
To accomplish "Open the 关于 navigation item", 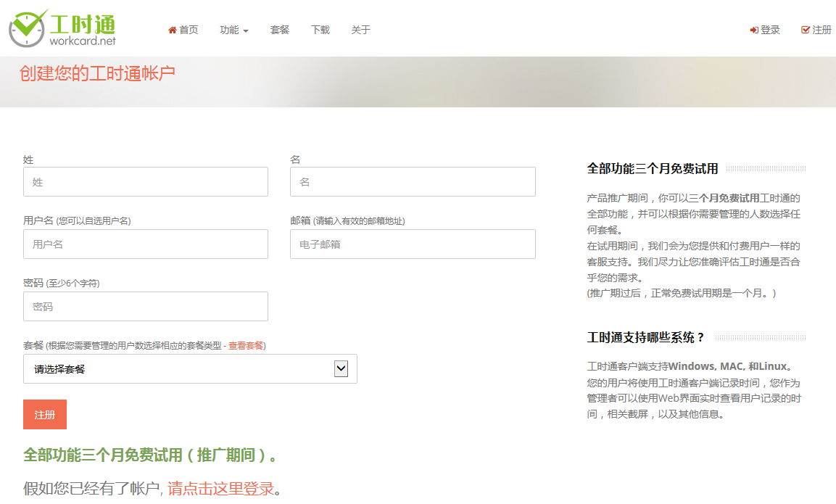I will 361,30.
